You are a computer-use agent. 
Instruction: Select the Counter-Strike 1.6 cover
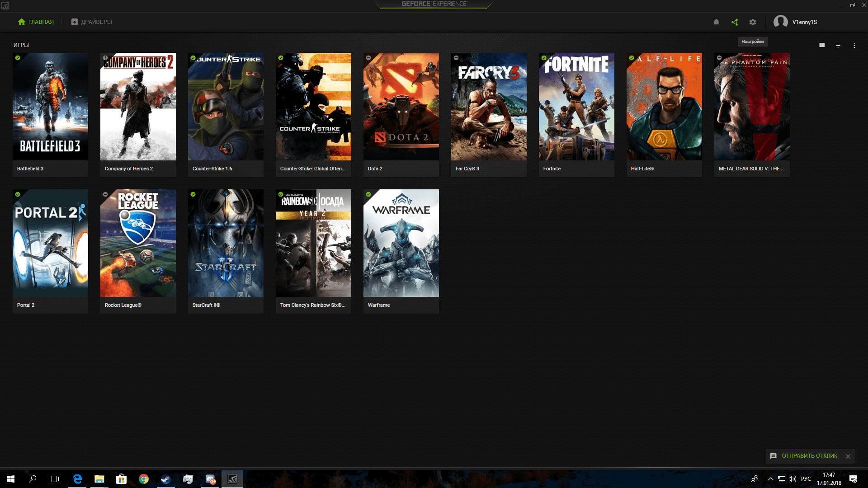226,107
